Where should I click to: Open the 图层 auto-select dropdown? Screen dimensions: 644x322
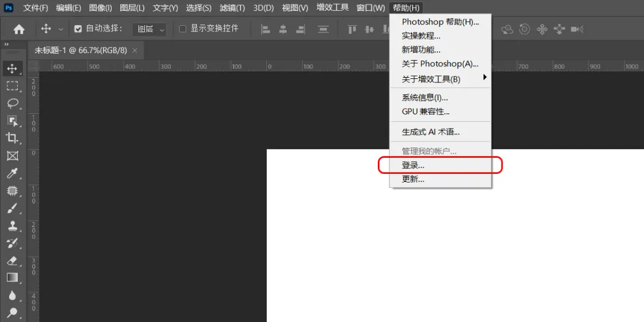(150, 29)
